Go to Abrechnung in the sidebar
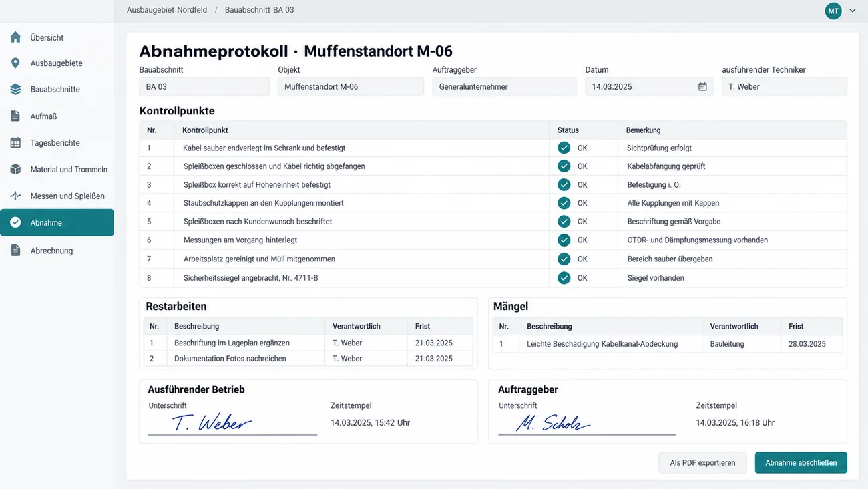 pos(57,250)
